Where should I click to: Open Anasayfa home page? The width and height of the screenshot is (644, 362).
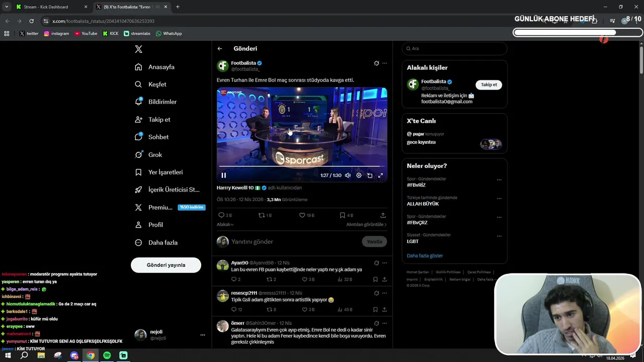155,67
